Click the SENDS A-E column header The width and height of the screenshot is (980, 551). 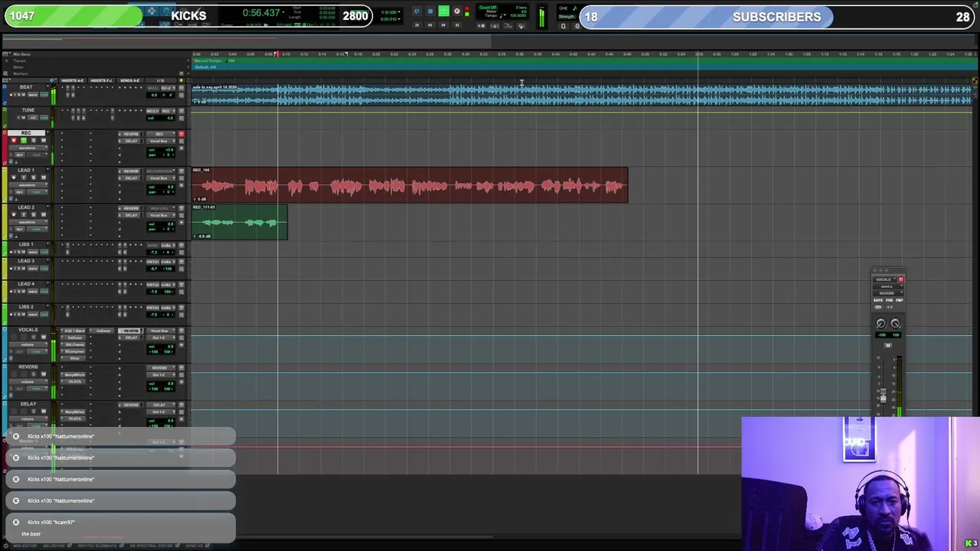[x=130, y=80]
